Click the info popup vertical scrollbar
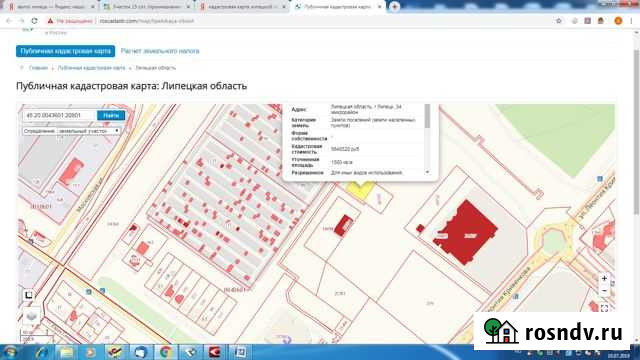The width and height of the screenshot is (640, 360). [x=427, y=116]
